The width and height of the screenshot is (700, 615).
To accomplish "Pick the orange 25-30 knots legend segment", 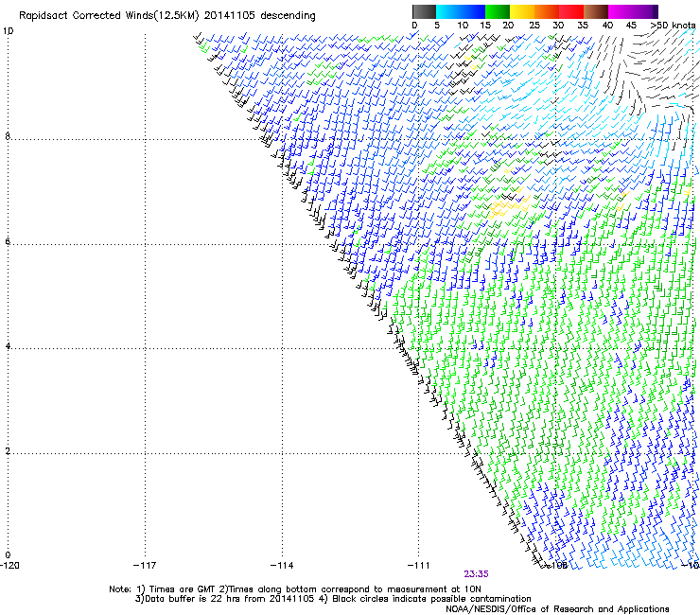I will (x=547, y=11).
